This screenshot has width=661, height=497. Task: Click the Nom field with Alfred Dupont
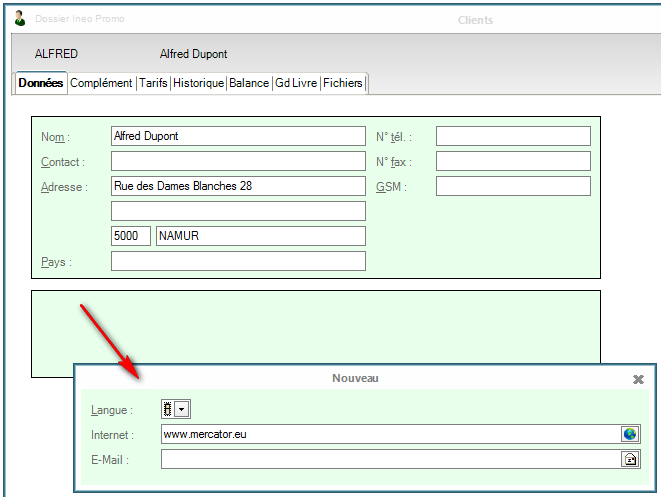coord(238,136)
